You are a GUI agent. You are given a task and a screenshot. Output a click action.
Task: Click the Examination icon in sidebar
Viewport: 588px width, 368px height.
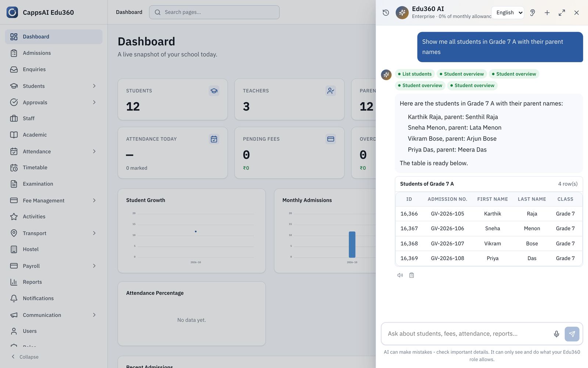(x=14, y=184)
